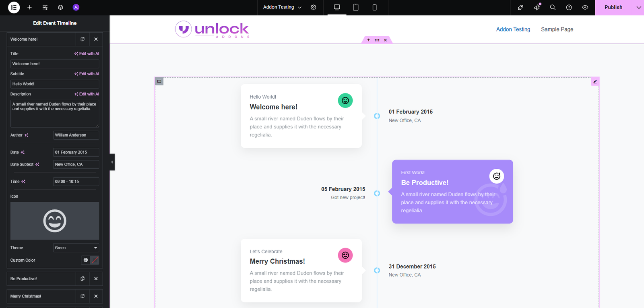Switch to mobile responsive view
Image resolution: width=644 pixels, height=308 pixels.
[374, 7]
